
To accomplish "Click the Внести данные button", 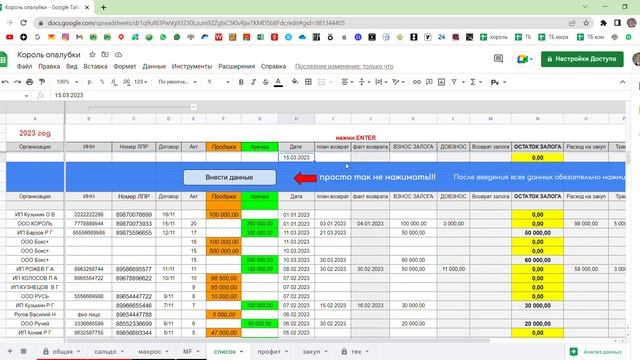I will [229, 178].
